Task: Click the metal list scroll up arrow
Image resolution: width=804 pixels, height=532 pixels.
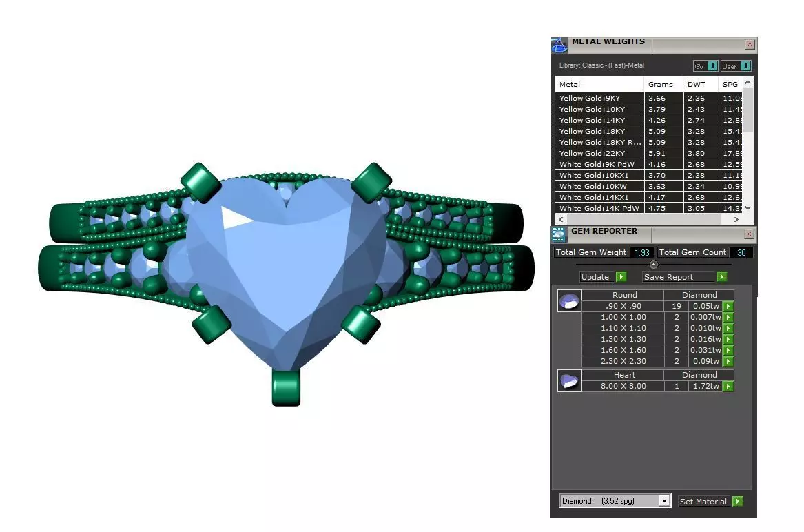Action: point(748,82)
